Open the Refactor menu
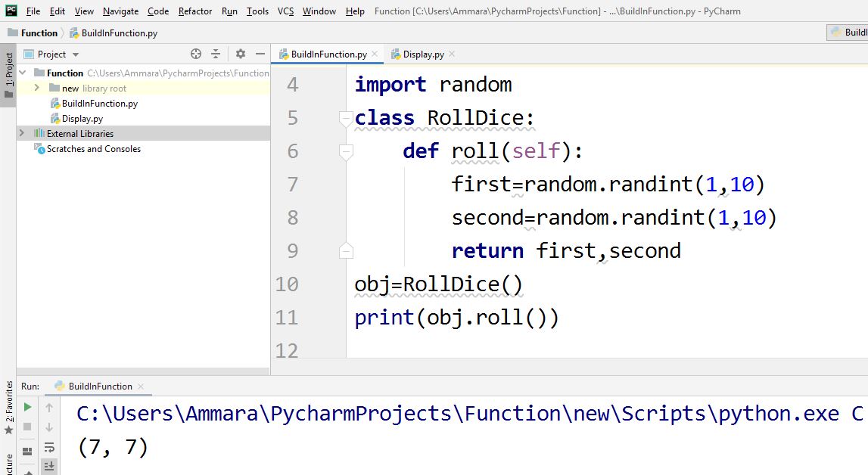 coord(194,11)
